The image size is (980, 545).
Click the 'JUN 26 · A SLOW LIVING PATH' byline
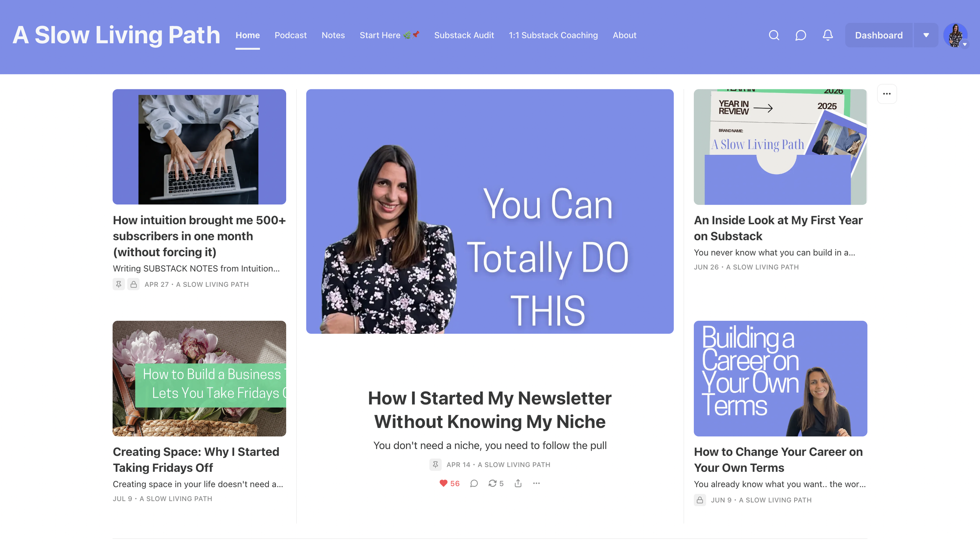pyautogui.click(x=746, y=267)
